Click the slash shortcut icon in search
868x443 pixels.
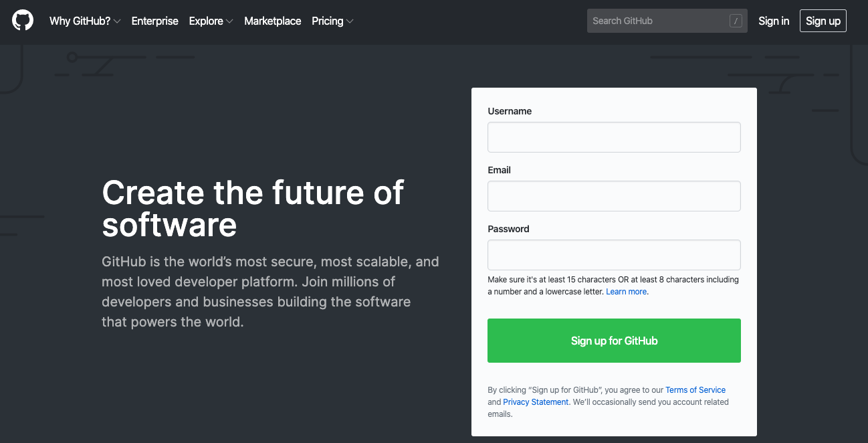click(x=736, y=21)
